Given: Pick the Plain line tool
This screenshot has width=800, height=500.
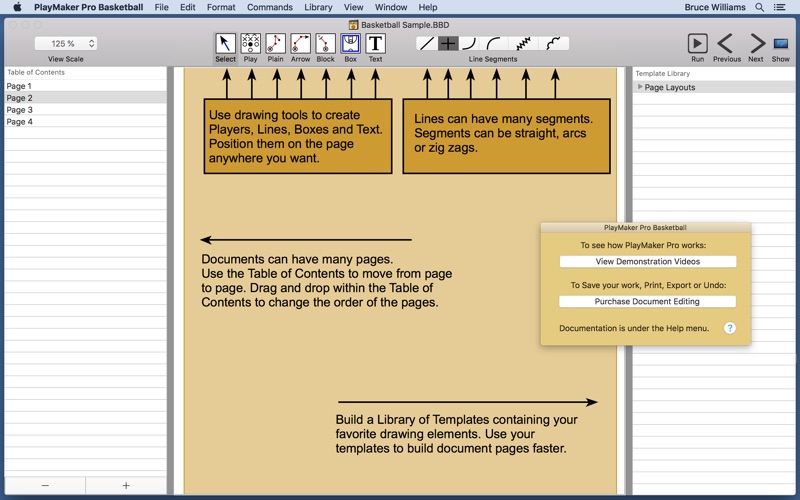Looking at the screenshot, I should (x=276, y=44).
